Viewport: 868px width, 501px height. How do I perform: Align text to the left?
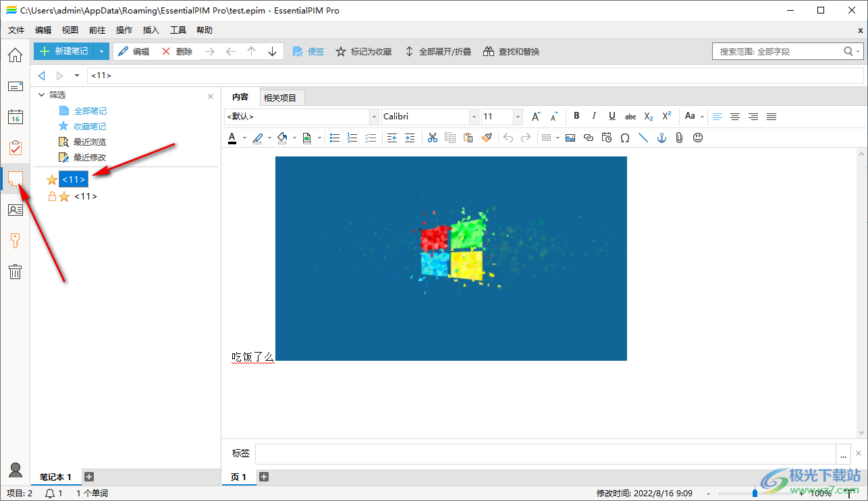(717, 117)
